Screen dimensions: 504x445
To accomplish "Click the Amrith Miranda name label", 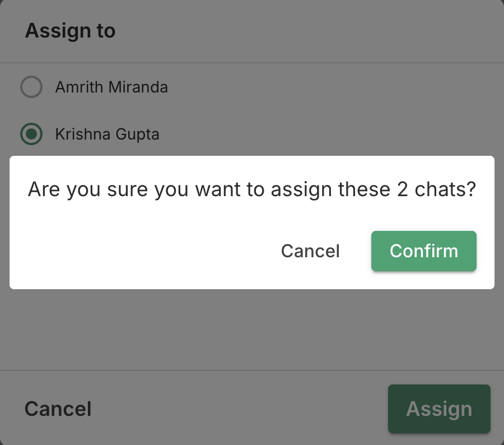I will 111,87.
